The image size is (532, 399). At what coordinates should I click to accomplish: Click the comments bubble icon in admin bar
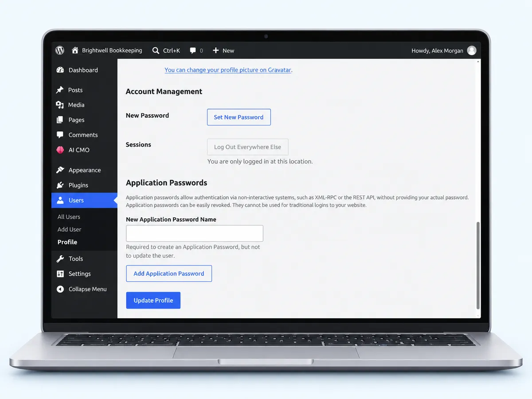(193, 51)
